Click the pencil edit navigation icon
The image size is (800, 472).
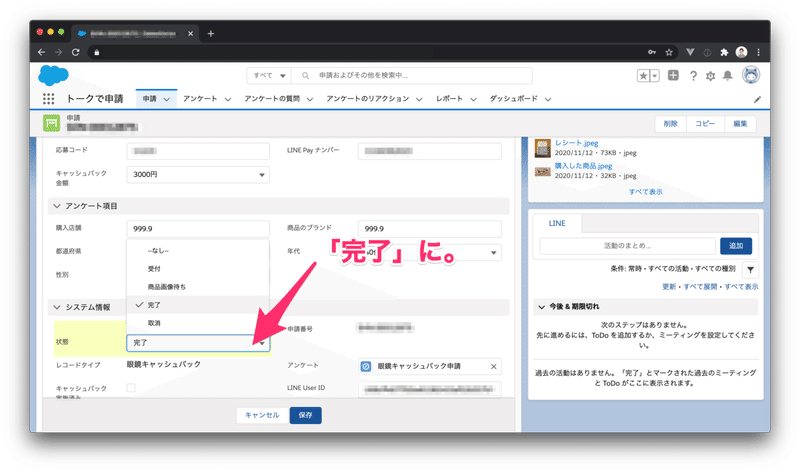tap(758, 100)
